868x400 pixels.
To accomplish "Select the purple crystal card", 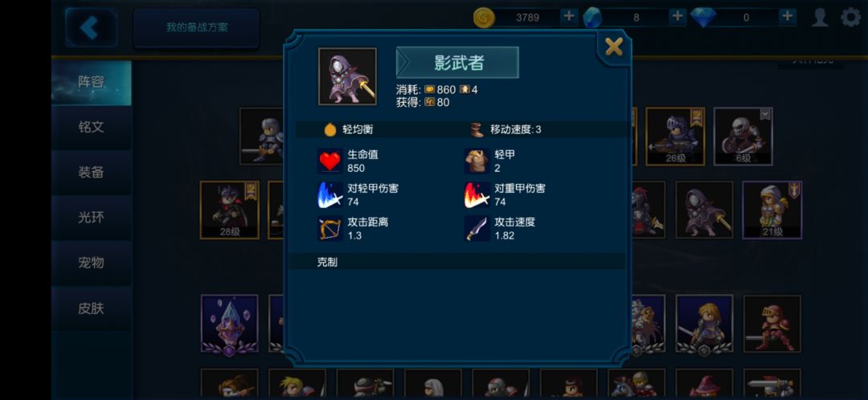I will [229, 324].
